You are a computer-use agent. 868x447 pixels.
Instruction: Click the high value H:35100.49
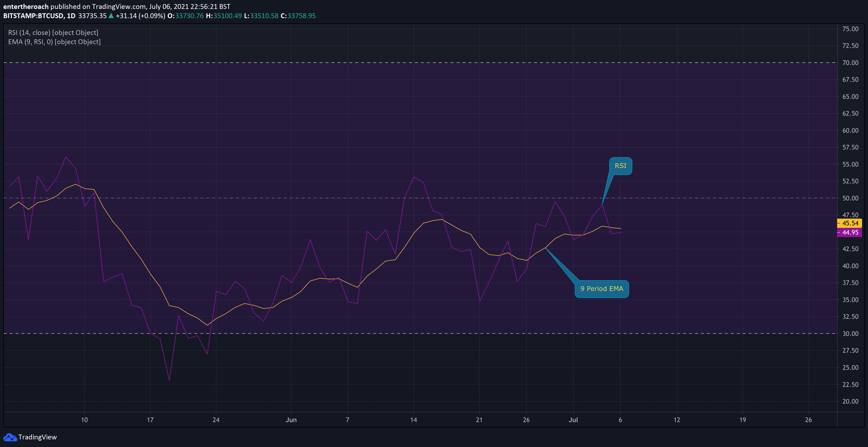[x=224, y=16]
